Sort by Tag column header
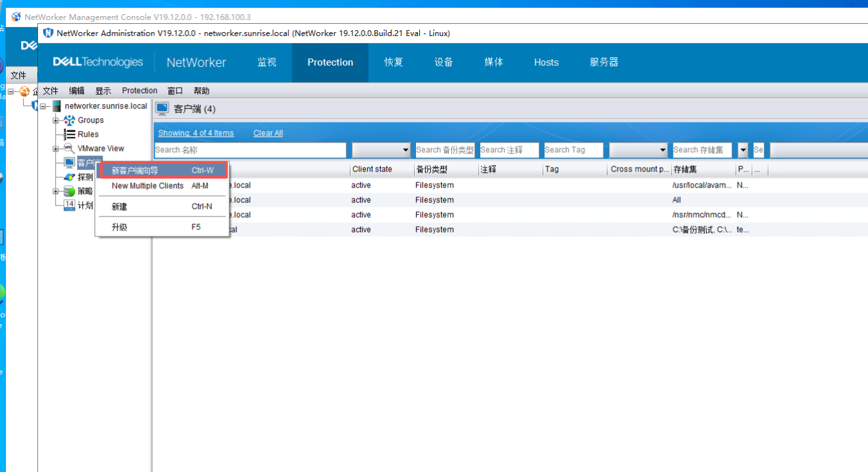Viewport: 868px width, 472px height. click(575, 170)
